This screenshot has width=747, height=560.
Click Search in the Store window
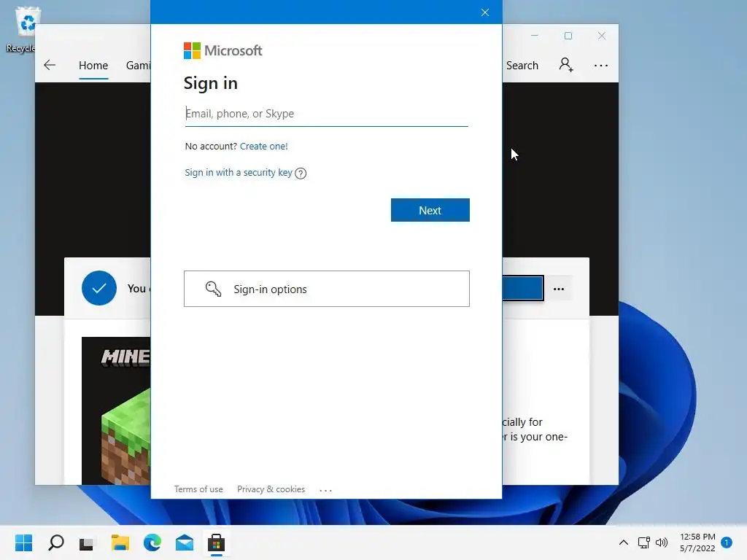click(x=522, y=65)
